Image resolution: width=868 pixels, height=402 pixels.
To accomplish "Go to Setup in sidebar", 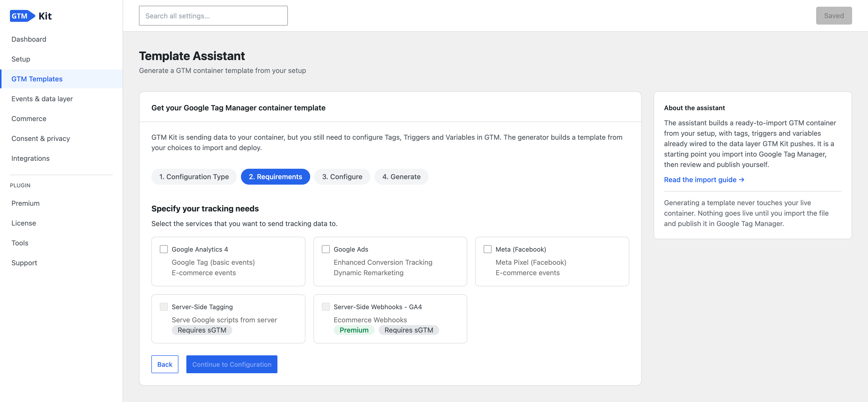I will [21, 59].
